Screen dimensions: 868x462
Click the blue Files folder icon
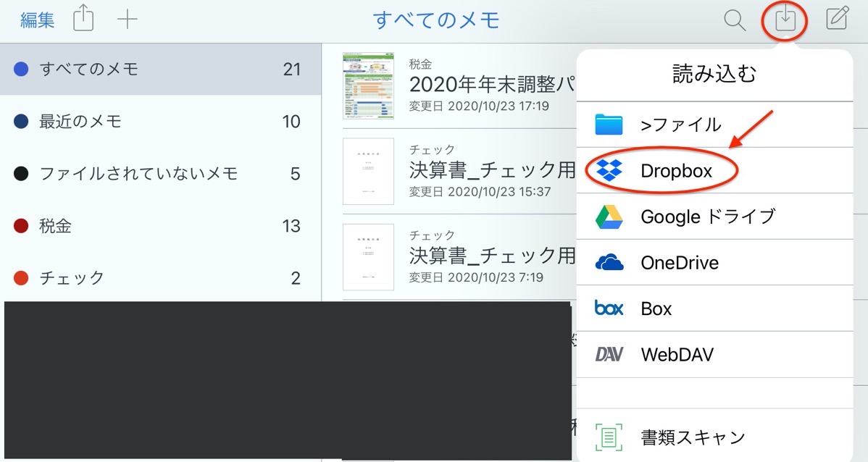coord(609,125)
